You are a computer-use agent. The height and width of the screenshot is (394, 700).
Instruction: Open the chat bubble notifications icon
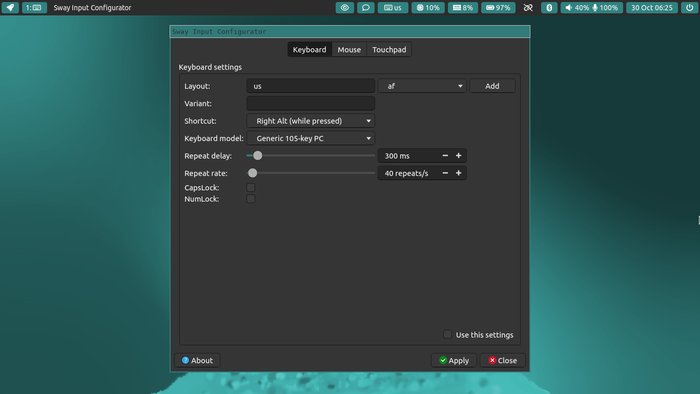[366, 8]
